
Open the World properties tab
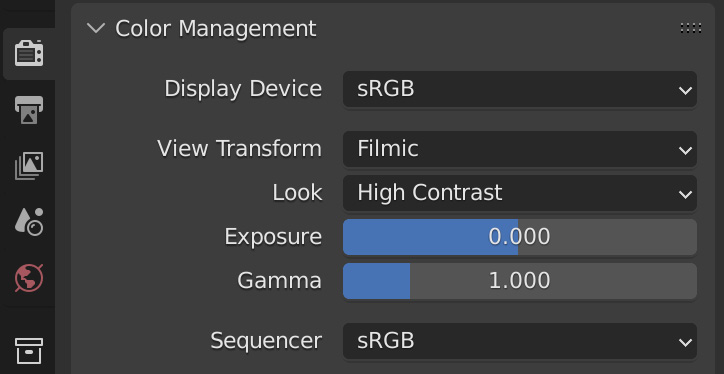coord(29,278)
